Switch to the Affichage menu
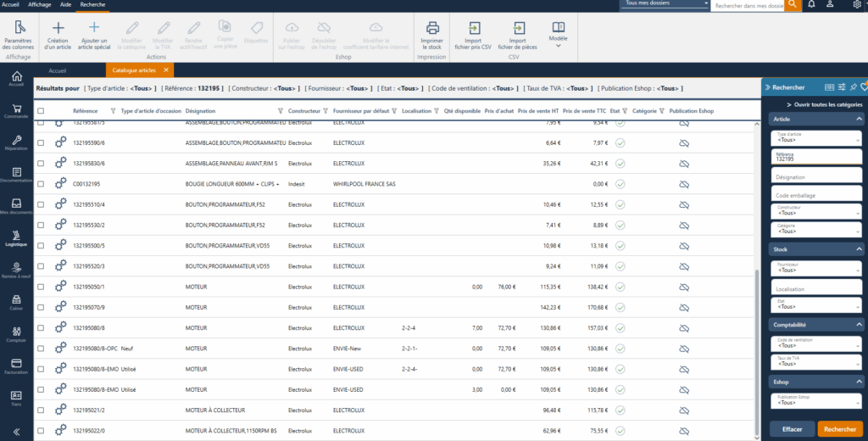This screenshot has width=868, height=441. point(39,4)
